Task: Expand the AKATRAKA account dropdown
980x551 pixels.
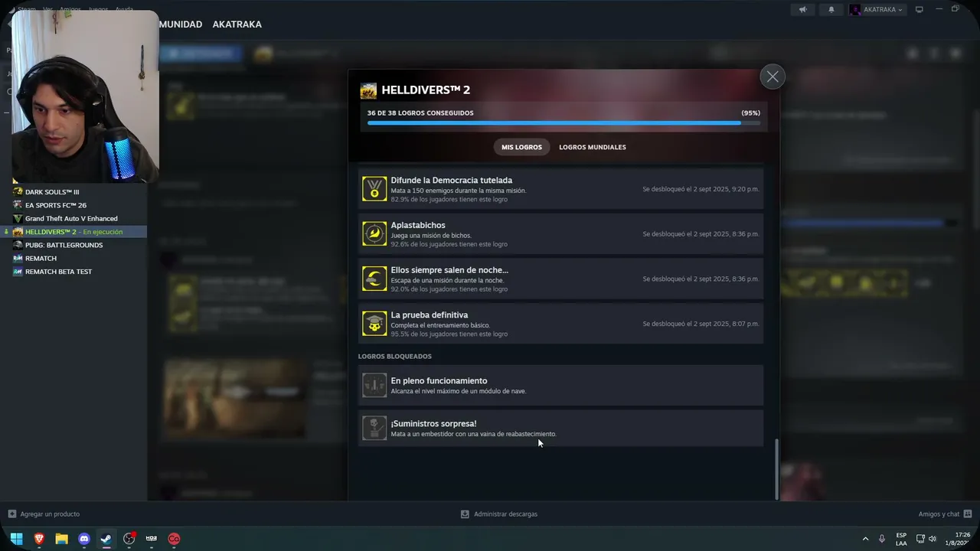Action: click(x=877, y=10)
